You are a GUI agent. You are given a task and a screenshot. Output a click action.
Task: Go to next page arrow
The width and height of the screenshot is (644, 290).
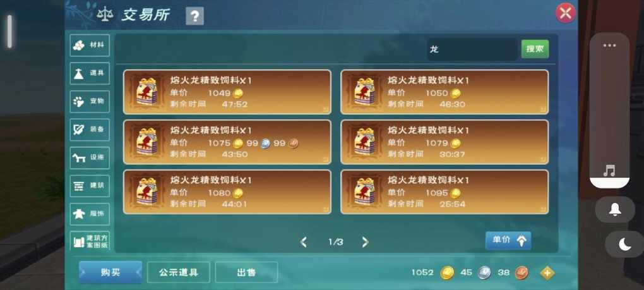365,242
